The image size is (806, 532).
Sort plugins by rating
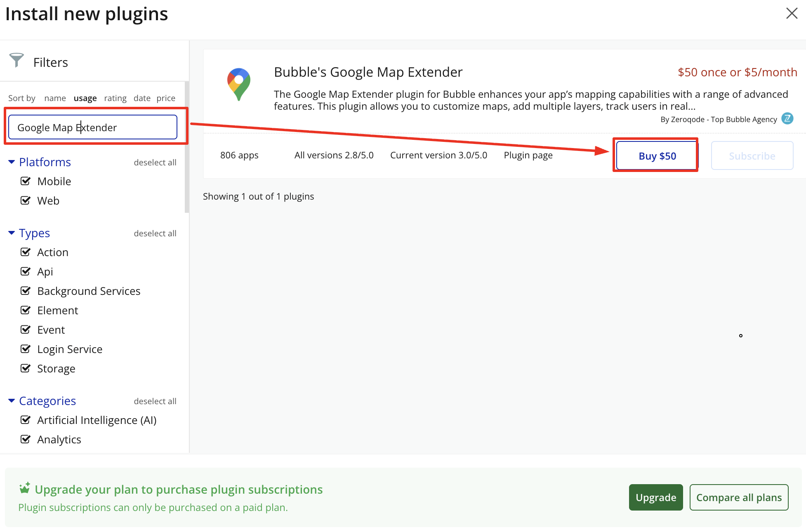[x=115, y=98]
